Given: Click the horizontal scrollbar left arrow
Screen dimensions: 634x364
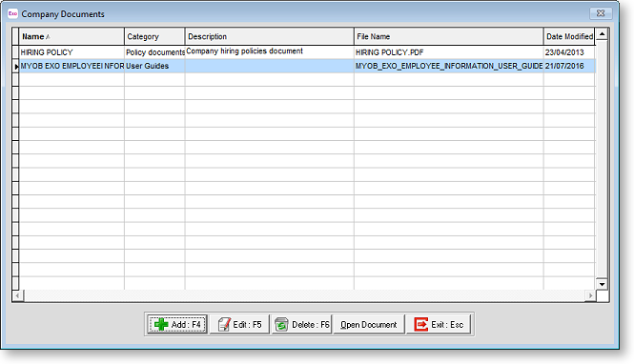Looking at the screenshot, I should click(17, 295).
